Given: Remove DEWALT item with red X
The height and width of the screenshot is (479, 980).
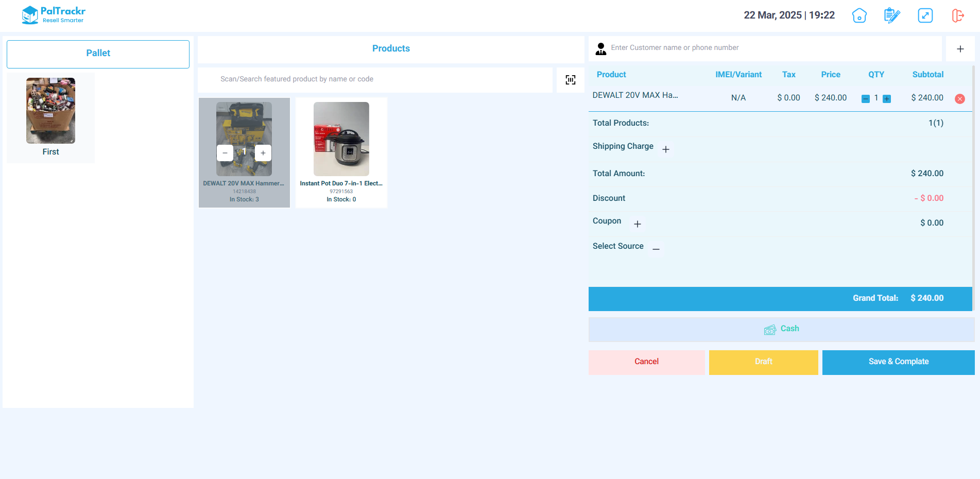Looking at the screenshot, I should pyautogui.click(x=960, y=99).
